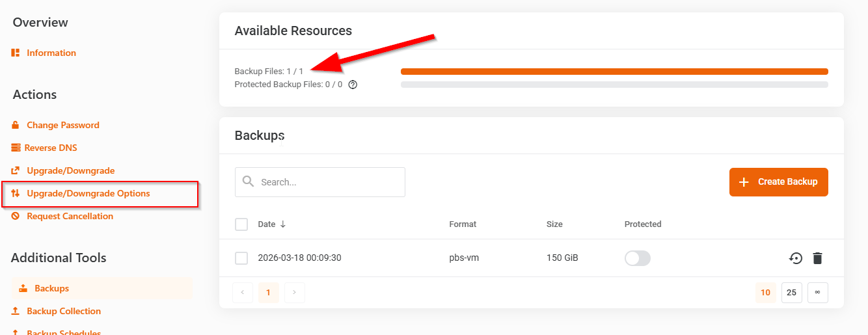The image size is (868, 335).
Task: Click the Search input field
Action: click(x=329, y=182)
